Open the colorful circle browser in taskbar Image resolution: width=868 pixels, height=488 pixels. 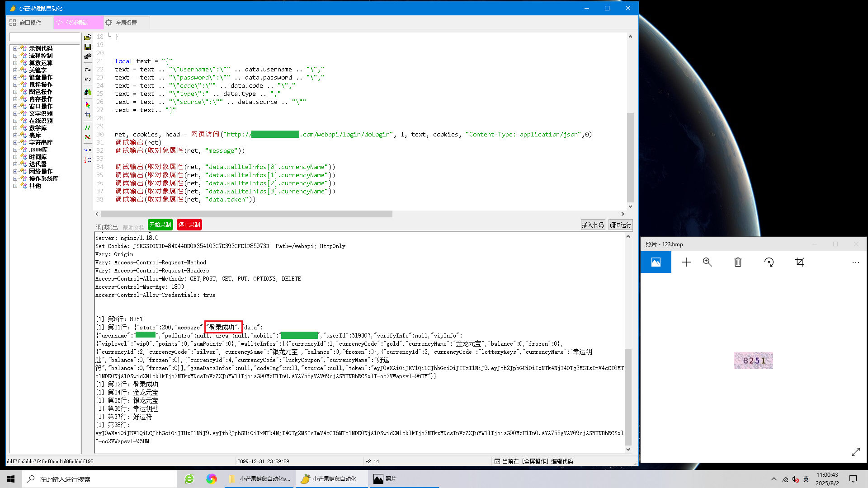click(212, 479)
